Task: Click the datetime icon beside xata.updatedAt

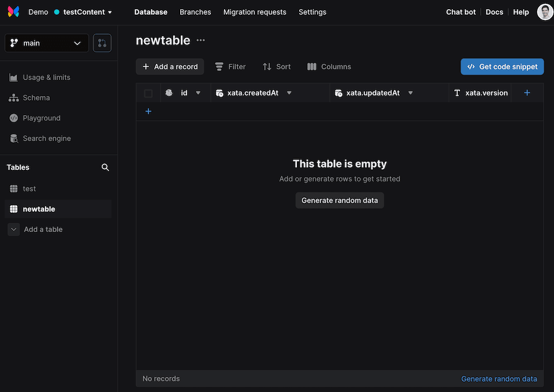Action: pyautogui.click(x=339, y=93)
